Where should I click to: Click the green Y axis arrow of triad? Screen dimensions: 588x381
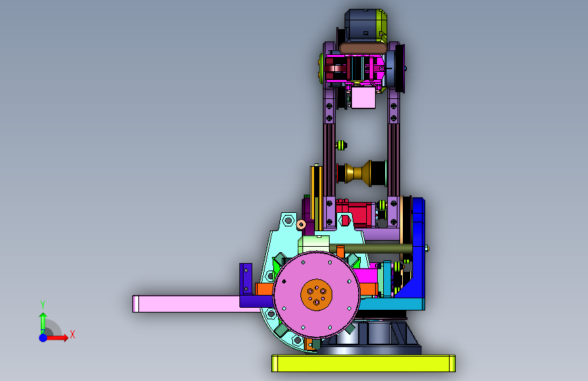(x=43, y=322)
